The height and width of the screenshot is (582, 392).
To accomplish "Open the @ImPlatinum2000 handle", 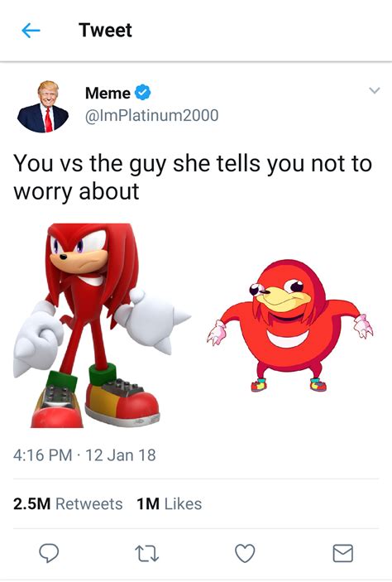I will pyautogui.click(x=151, y=115).
